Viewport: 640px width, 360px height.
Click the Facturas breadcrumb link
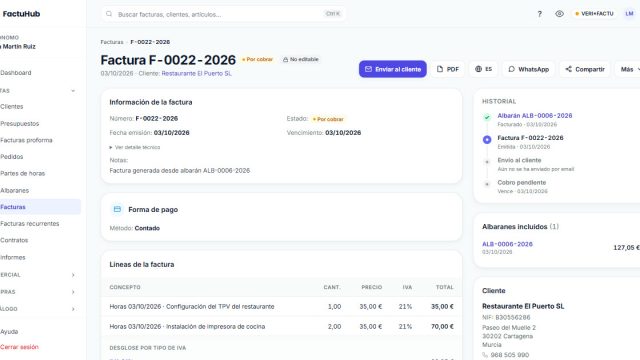click(x=112, y=42)
